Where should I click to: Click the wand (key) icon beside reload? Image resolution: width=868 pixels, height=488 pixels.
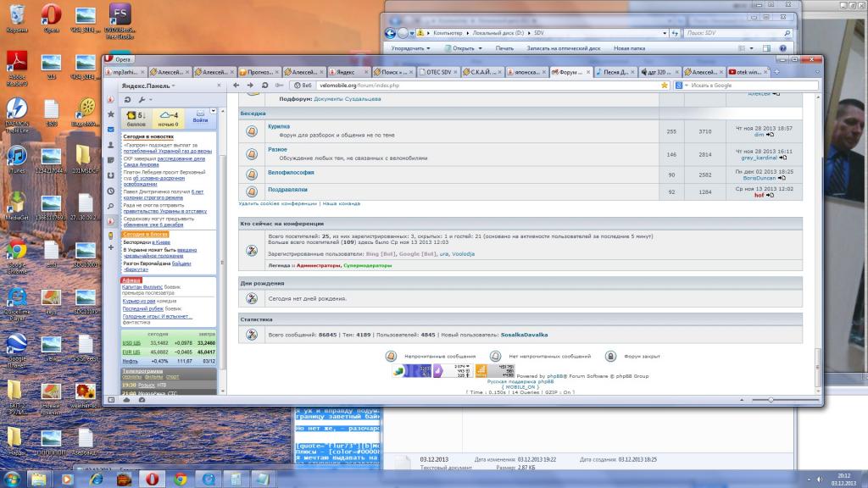pos(279,86)
